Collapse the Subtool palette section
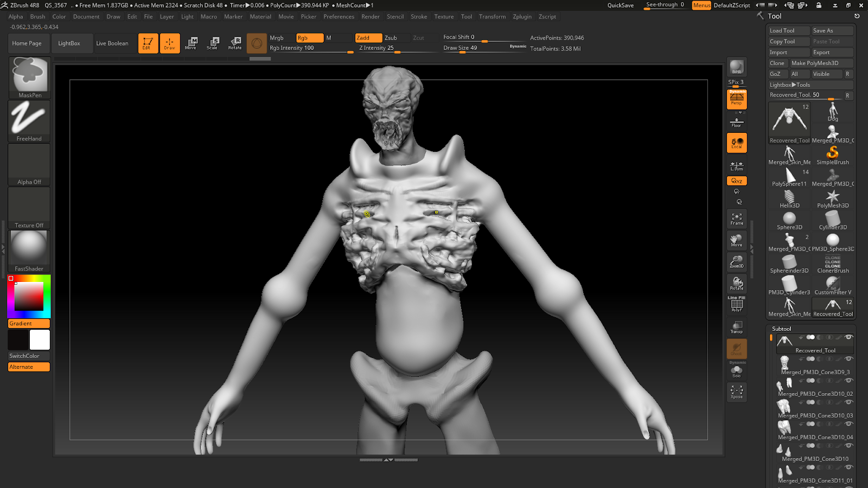 [x=782, y=329]
